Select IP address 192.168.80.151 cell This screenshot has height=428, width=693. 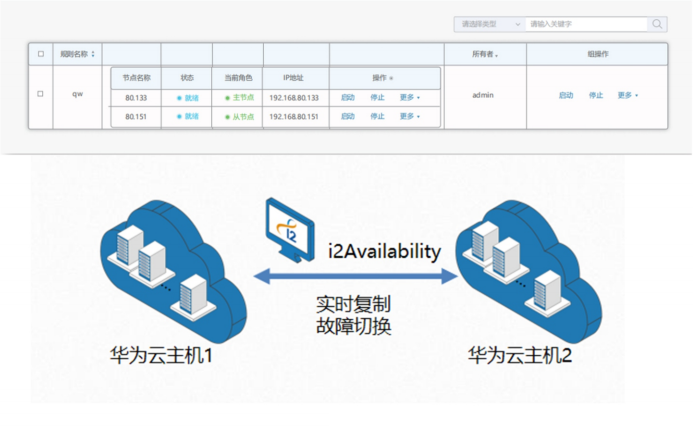pos(294,117)
